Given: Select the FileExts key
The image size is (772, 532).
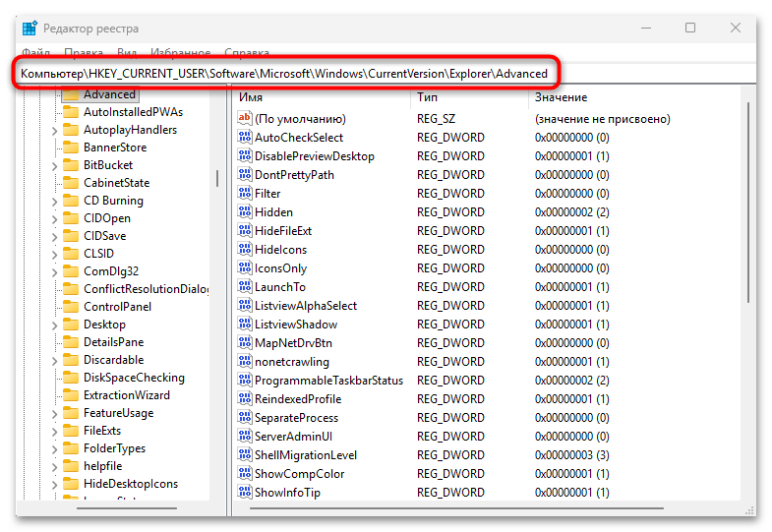Looking at the screenshot, I should pyautogui.click(x=102, y=431).
